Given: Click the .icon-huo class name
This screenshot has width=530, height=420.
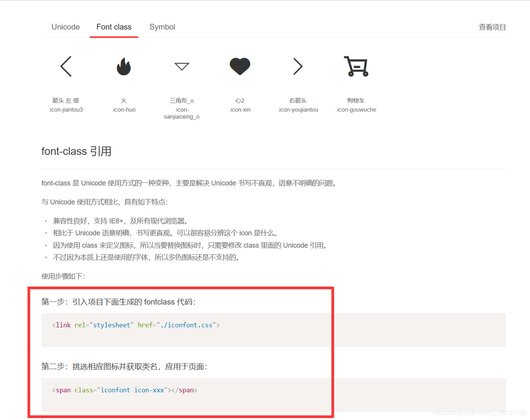Looking at the screenshot, I should click(x=124, y=109).
